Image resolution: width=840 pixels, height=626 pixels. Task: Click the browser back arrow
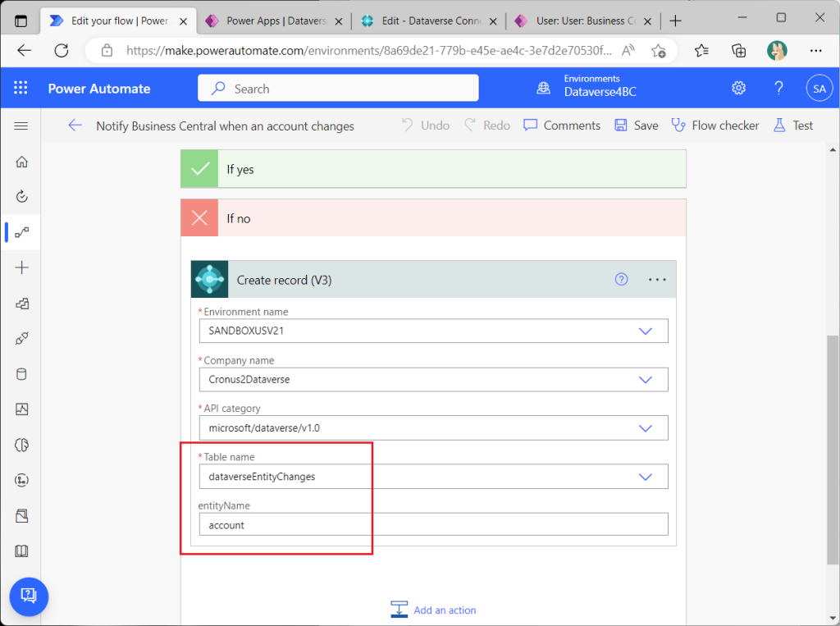[24, 50]
